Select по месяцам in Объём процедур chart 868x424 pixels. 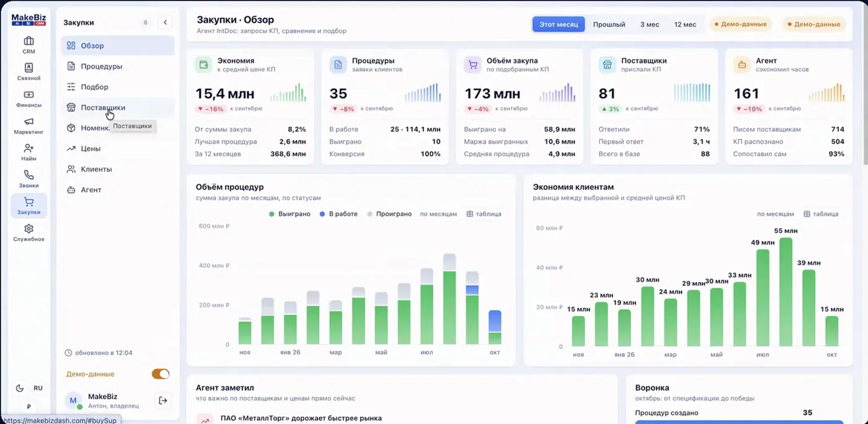pyautogui.click(x=438, y=214)
